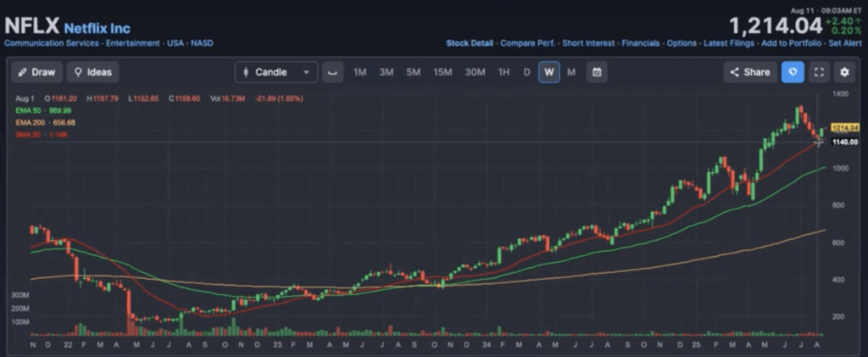Click the 1,214.04 last price
Screen dimensions: 868x357
click(x=775, y=26)
